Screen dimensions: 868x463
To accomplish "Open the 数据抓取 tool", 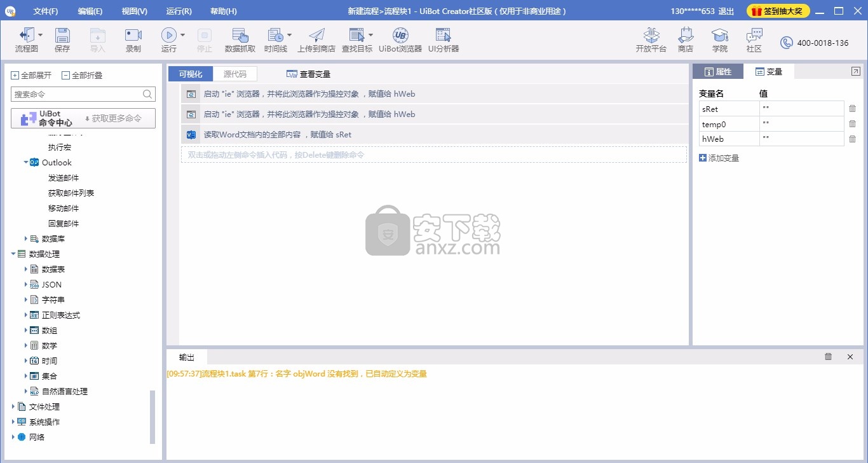I will point(240,35).
